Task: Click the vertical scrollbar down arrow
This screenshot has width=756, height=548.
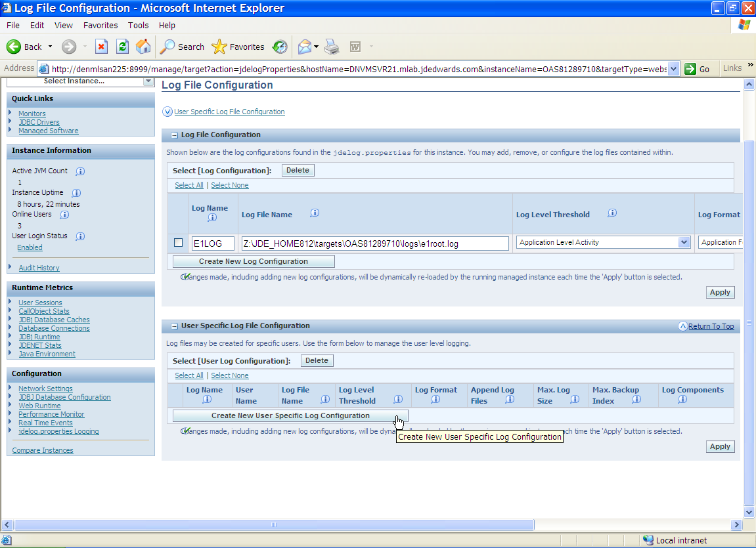Action: [749, 513]
